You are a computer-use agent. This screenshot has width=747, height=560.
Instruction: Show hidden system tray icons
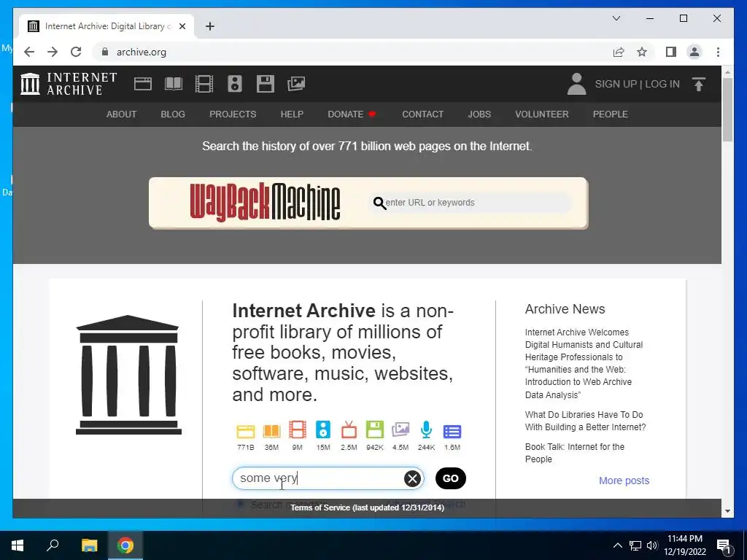click(x=617, y=545)
